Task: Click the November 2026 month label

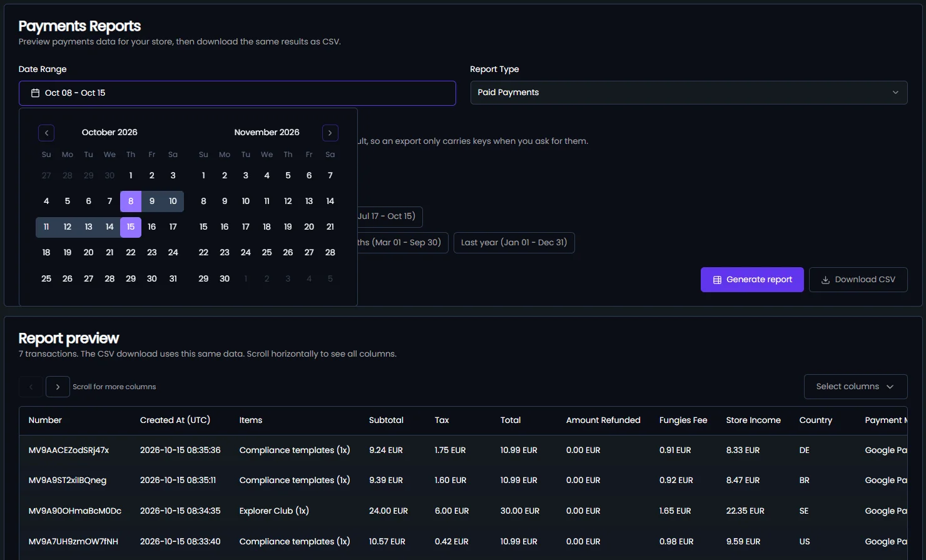Action: coord(267,133)
